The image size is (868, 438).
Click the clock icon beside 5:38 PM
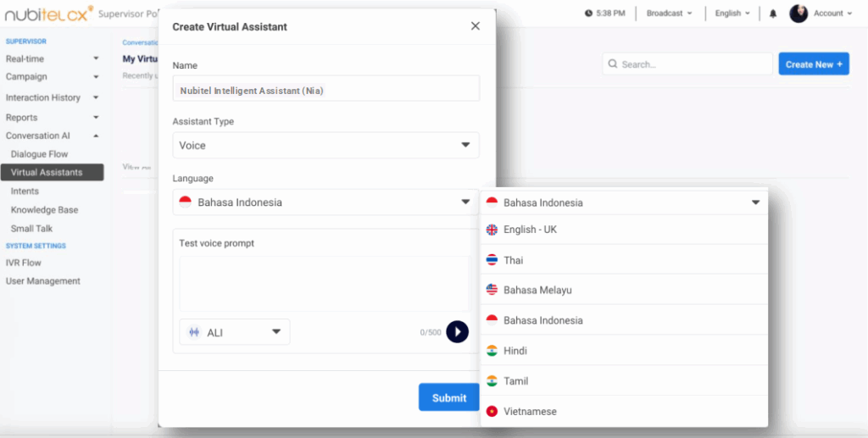click(588, 14)
